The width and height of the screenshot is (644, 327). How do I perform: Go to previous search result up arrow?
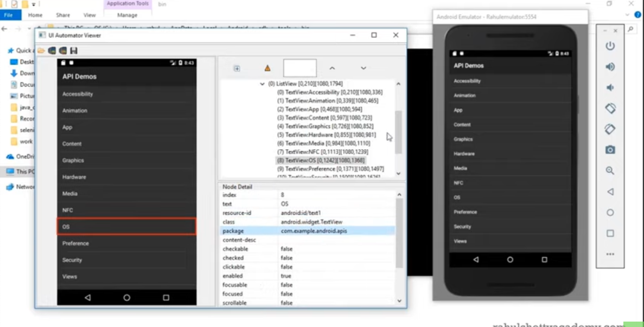point(332,68)
